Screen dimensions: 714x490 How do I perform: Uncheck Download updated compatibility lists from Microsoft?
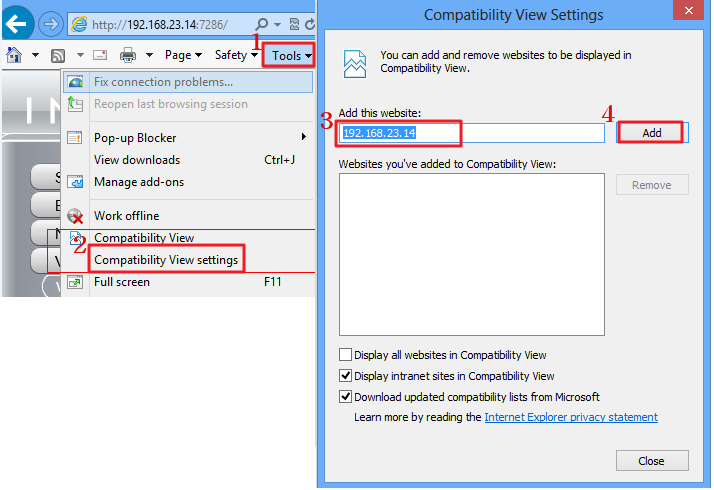coord(346,397)
